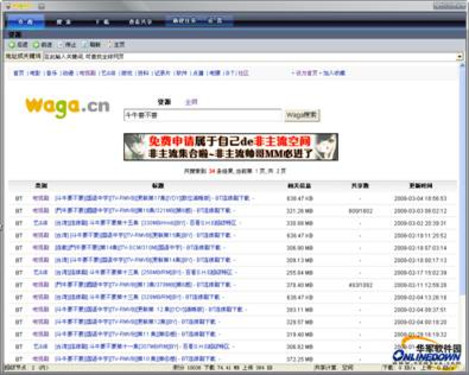Open the result title sized 309.13 MB
This screenshot has height=375, width=469.
(142, 260)
